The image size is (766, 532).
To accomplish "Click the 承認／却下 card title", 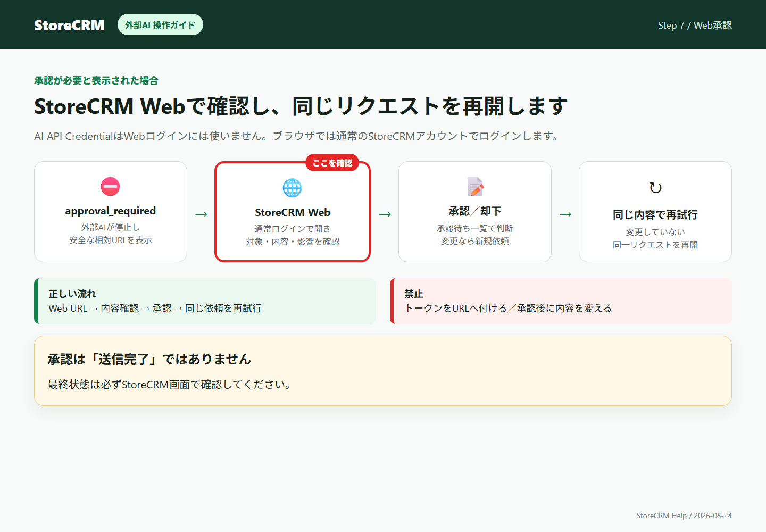I will click(475, 211).
